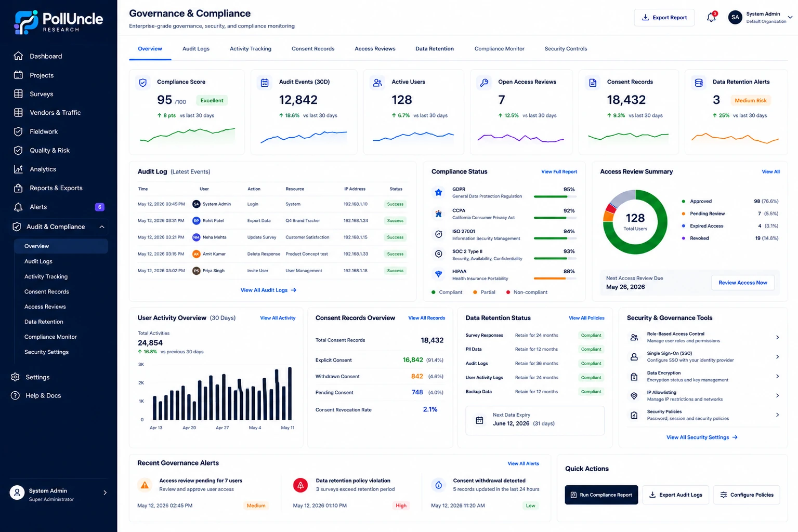Open the View All Audit Logs link

tap(268, 290)
